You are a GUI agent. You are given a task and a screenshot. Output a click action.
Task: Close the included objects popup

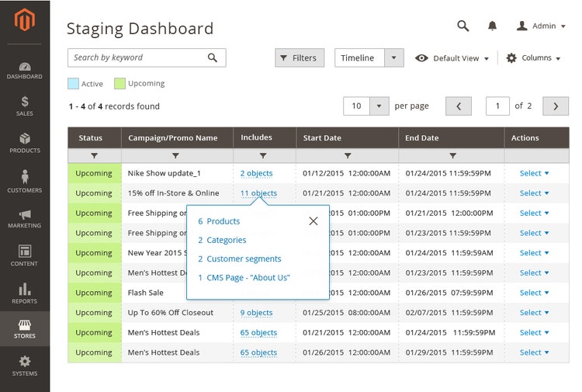pyautogui.click(x=313, y=221)
